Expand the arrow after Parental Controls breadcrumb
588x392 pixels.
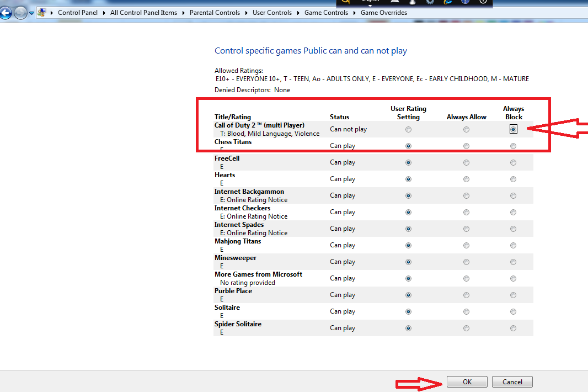[247, 13]
